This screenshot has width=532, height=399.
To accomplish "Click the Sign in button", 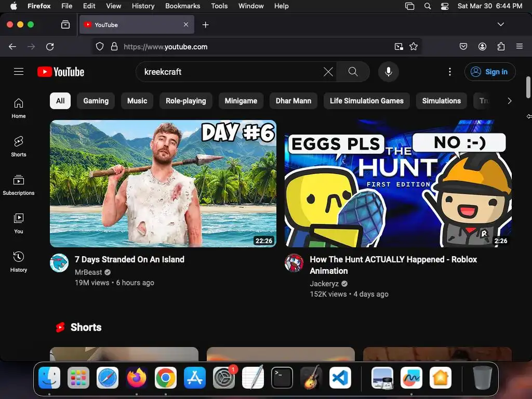I will [490, 72].
